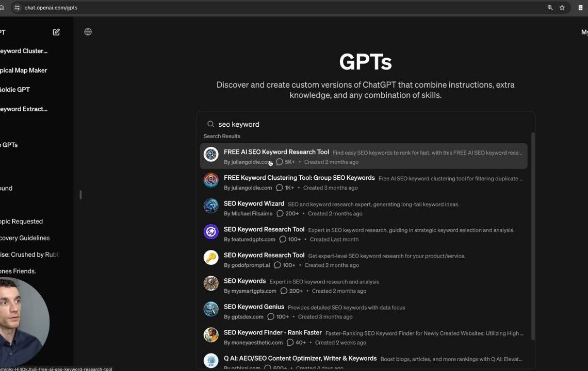588x371 pixels.
Task: Open the "Friends." chat history entry
Action: pyautogui.click(x=18, y=271)
